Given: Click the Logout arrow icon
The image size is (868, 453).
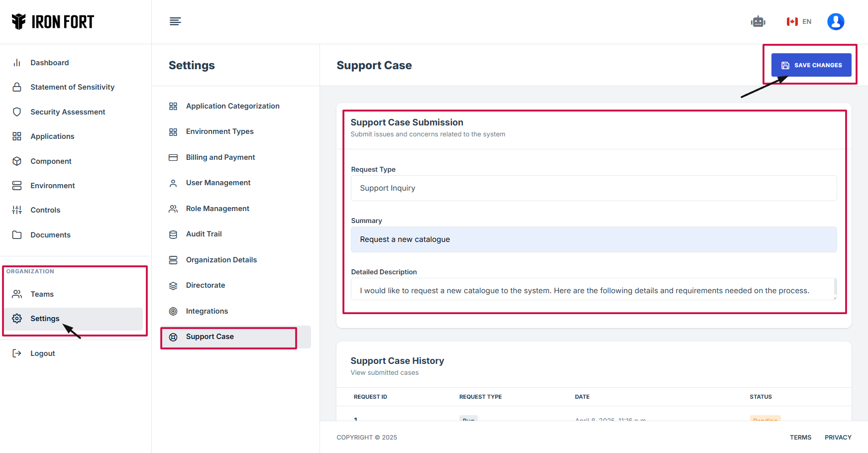Looking at the screenshot, I should 17,353.
